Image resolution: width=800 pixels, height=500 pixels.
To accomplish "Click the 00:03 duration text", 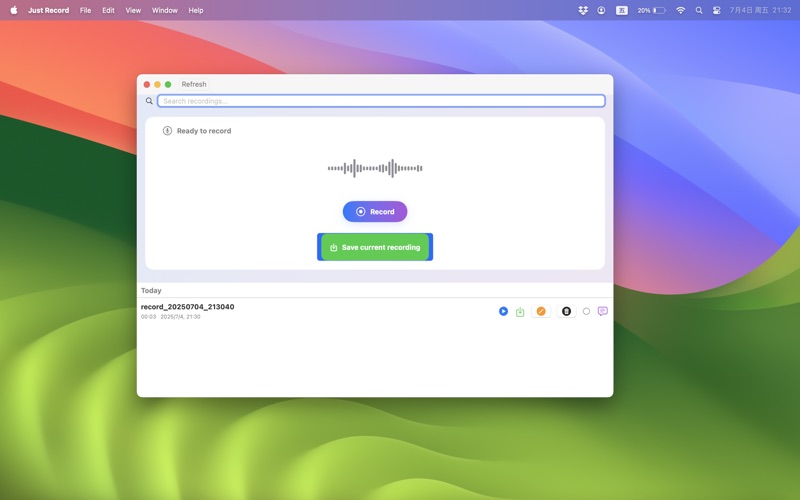I will [148, 317].
